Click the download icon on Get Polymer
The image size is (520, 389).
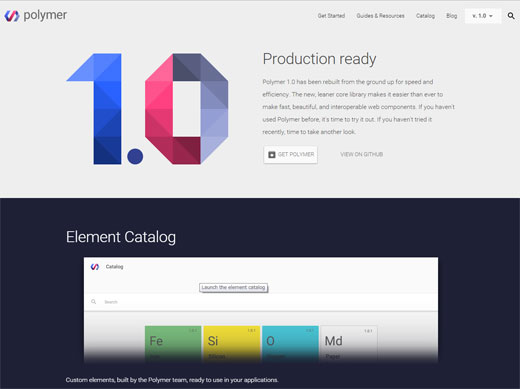[x=272, y=155]
